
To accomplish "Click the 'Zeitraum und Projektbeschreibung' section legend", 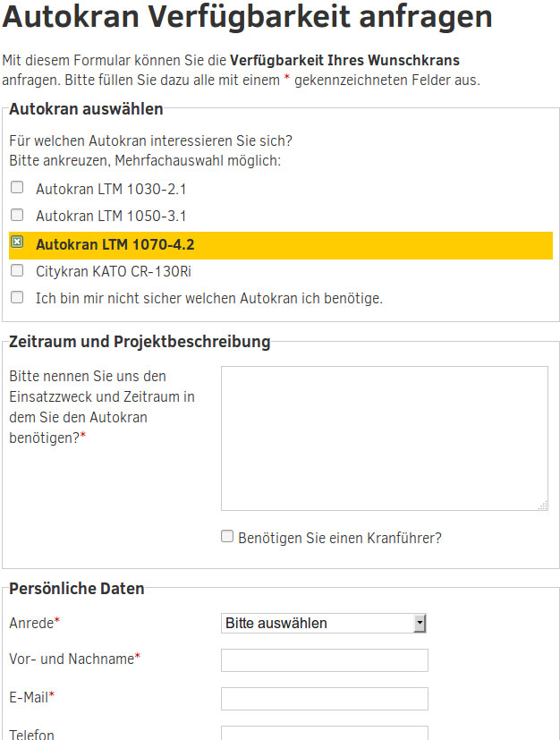I will click(140, 342).
